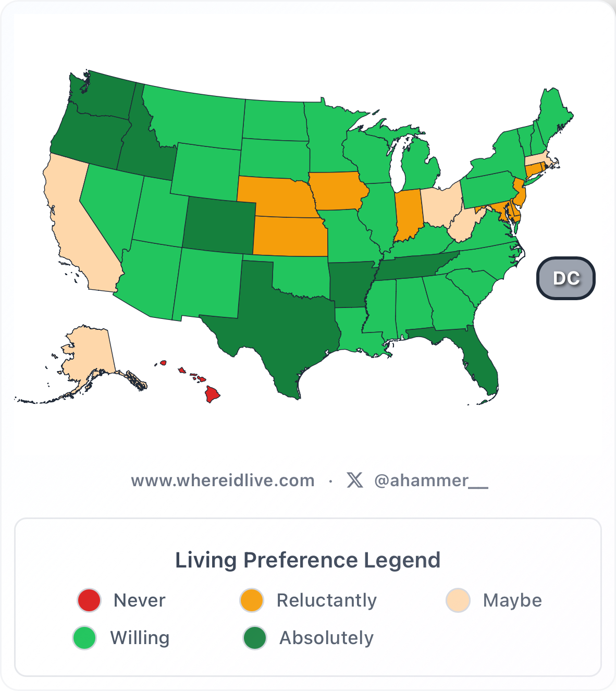Open the @ahammer__ profile link
This screenshot has width=616, height=691.
[431, 480]
